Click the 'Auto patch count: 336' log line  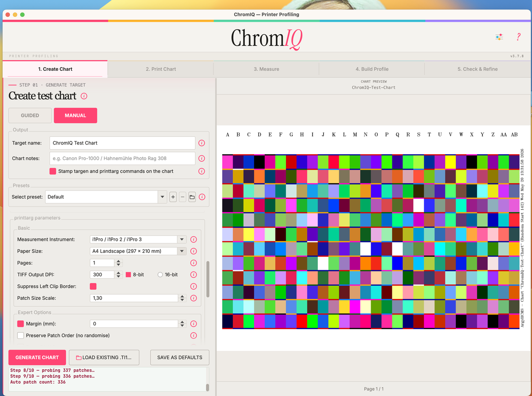[x=38, y=382]
